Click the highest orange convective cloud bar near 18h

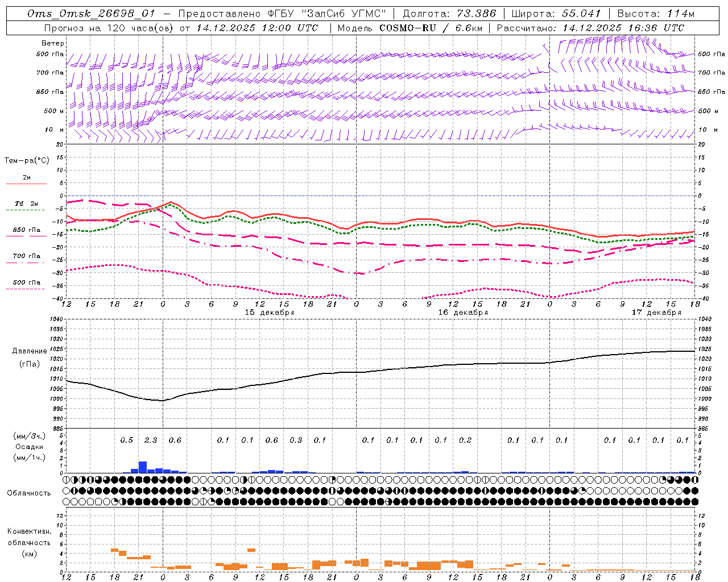(x=114, y=550)
